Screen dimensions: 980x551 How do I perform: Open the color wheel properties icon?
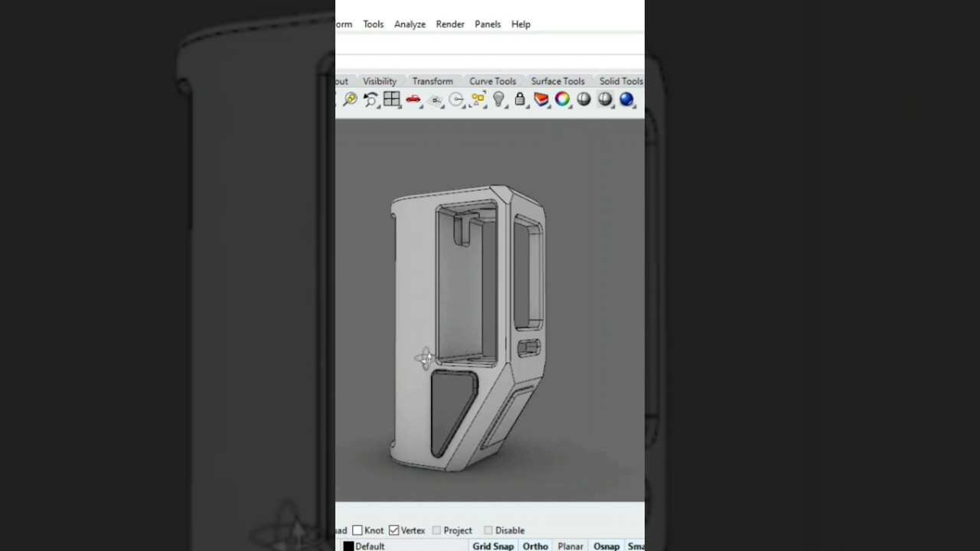point(562,99)
